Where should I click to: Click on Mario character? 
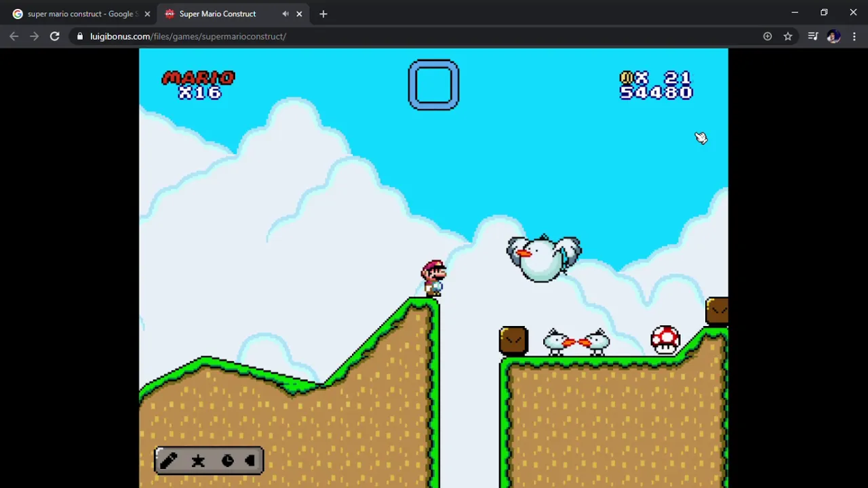coord(433,278)
